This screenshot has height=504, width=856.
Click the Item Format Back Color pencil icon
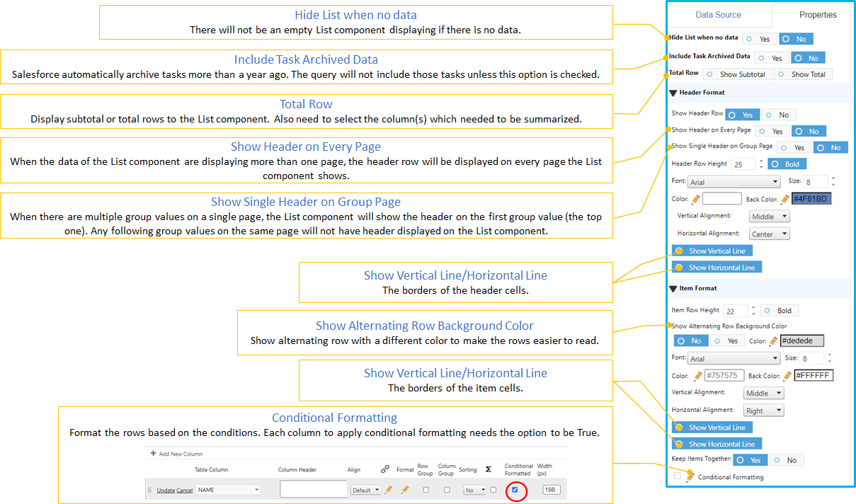click(x=787, y=376)
